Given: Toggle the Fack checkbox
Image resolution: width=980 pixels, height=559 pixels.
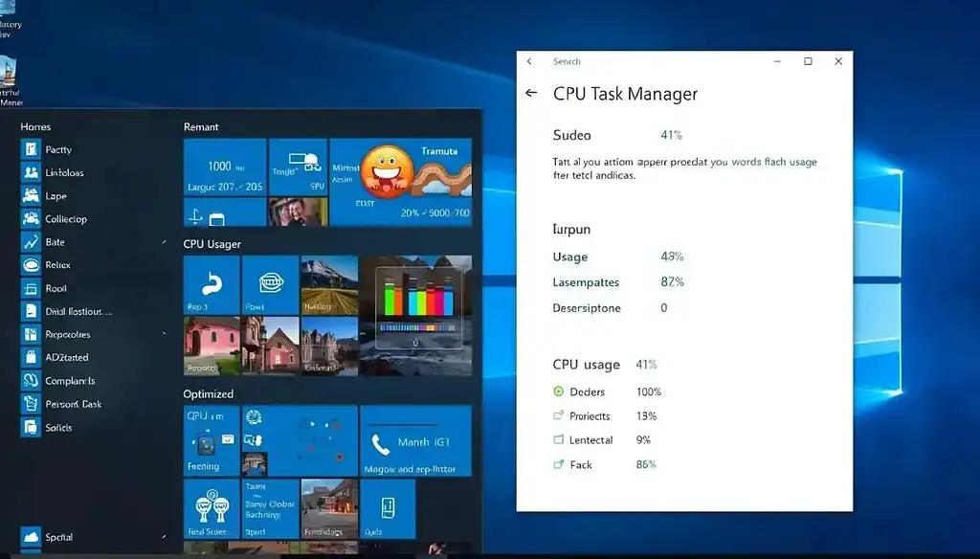Looking at the screenshot, I should click(x=559, y=464).
